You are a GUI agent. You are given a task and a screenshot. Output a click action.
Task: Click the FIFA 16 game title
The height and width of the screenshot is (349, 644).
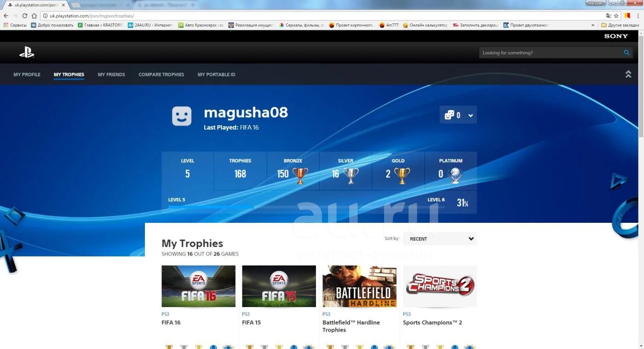pos(171,322)
